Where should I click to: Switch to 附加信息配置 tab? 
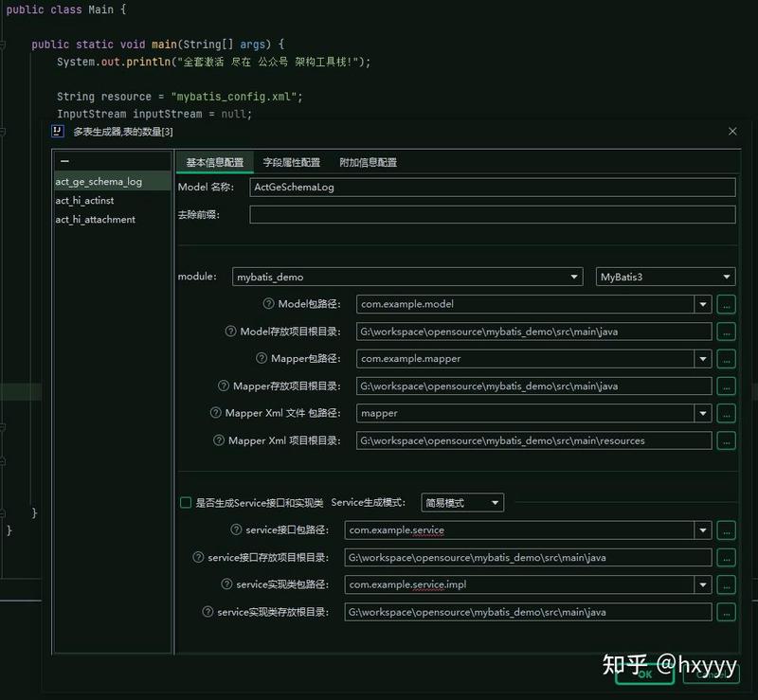[368, 162]
